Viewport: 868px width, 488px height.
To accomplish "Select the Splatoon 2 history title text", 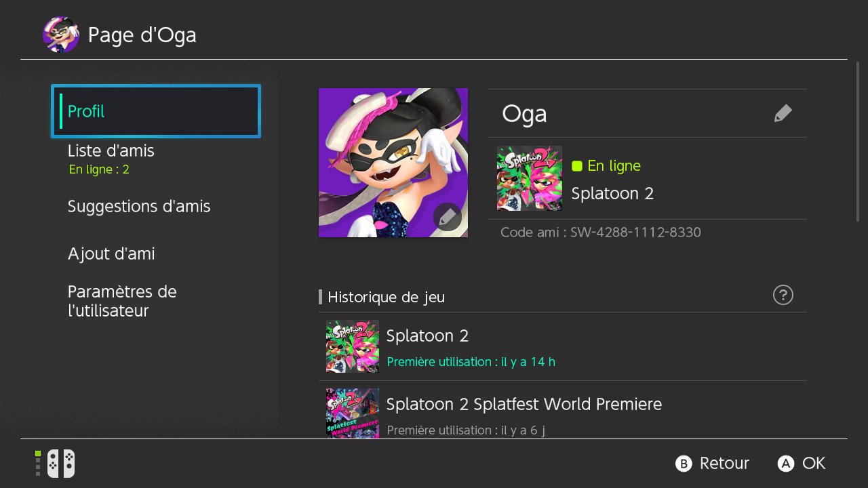I will 427,335.
